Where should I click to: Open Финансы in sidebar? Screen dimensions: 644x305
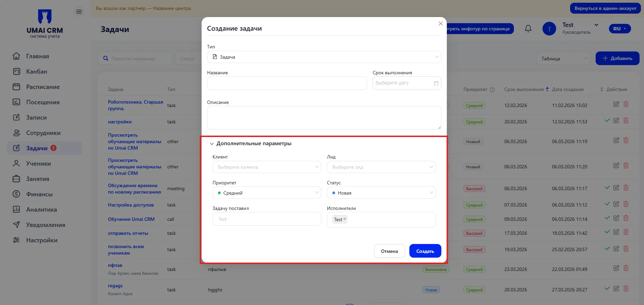[x=40, y=194]
